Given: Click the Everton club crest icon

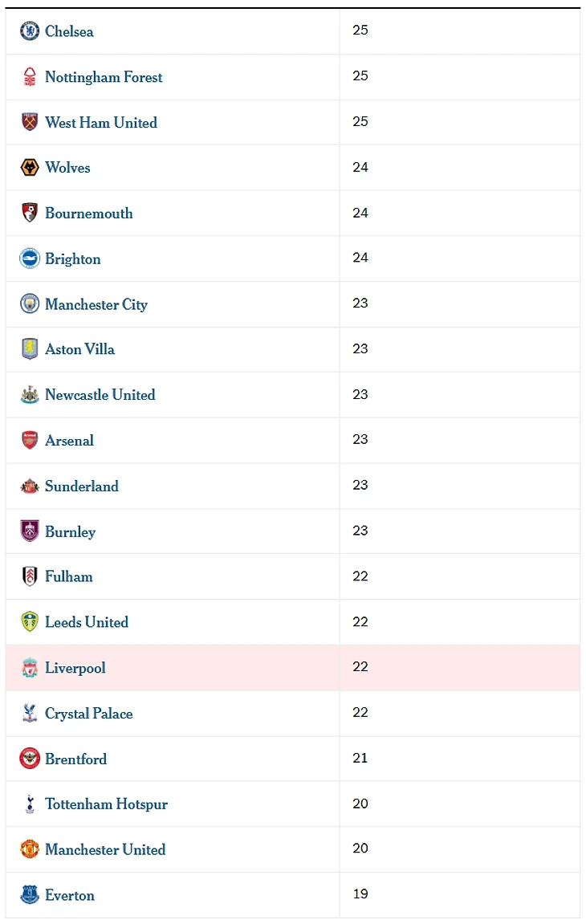Looking at the screenshot, I should click(30, 895).
